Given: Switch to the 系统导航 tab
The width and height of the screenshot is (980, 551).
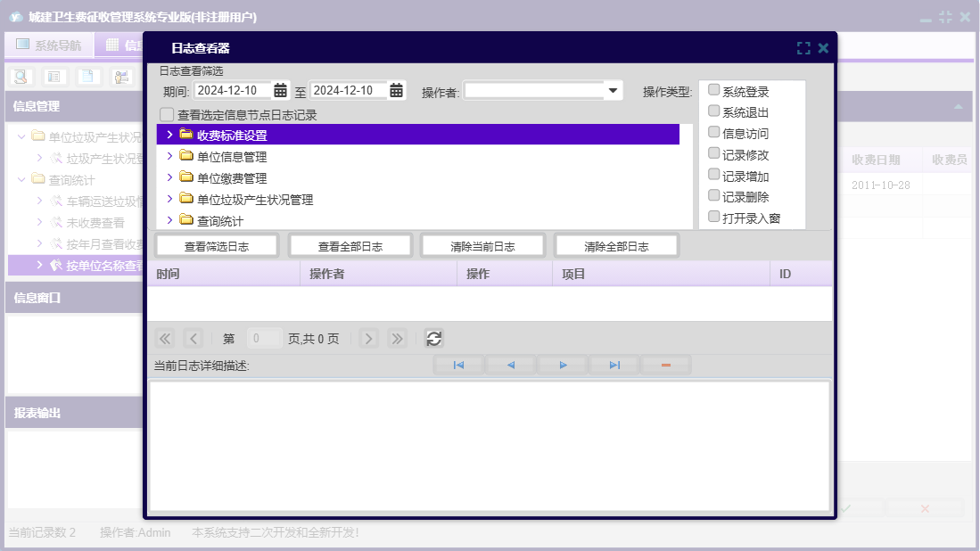Looking at the screenshot, I should 49,45.
